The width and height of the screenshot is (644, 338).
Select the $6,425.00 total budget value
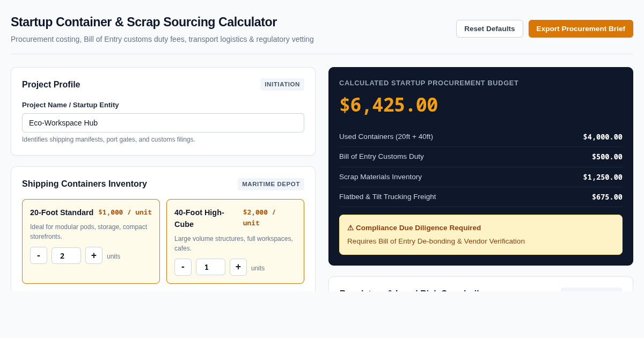[389, 105]
